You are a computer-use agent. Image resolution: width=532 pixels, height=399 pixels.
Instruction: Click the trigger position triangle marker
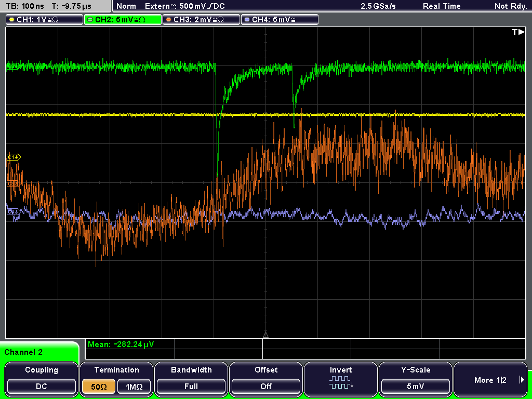(265, 335)
